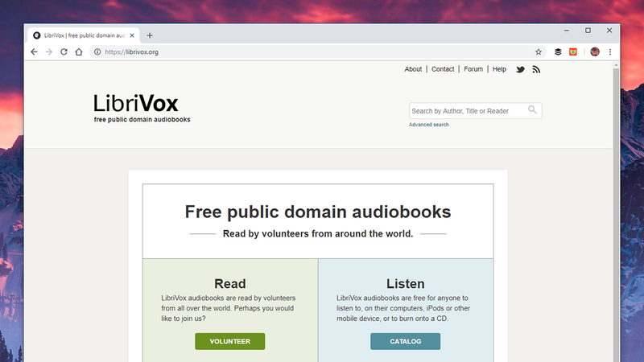
Task: Maximize the Chrome window
Action: pyautogui.click(x=588, y=31)
